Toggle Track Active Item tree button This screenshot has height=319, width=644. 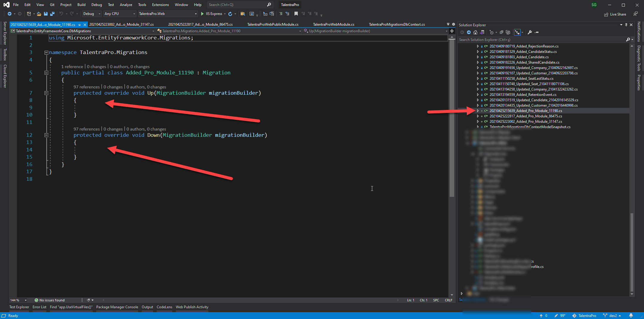click(517, 32)
